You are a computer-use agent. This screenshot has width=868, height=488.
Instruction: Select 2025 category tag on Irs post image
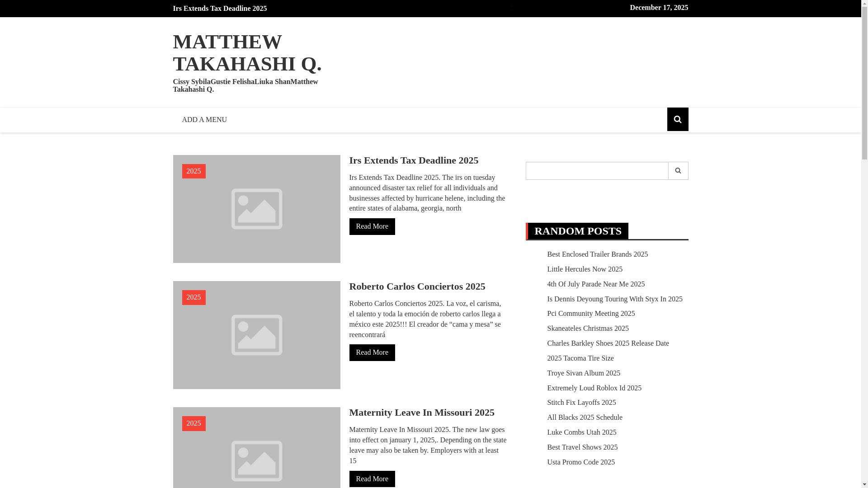coord(193,171)
